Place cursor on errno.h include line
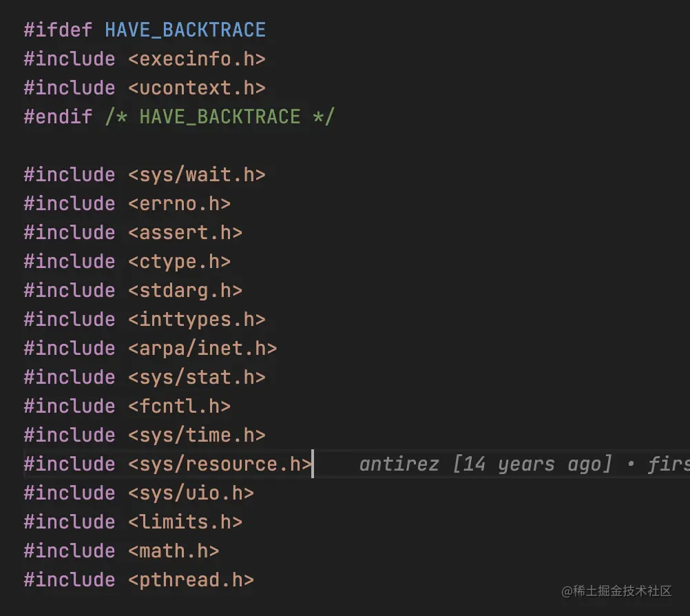The width and height of the screenshot is (690, 616). click(179, 203)
